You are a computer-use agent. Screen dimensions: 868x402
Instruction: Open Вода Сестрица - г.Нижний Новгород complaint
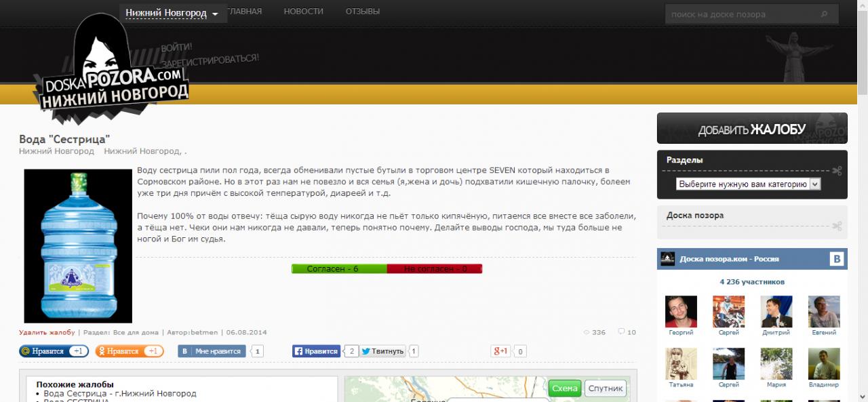(120, 394)
